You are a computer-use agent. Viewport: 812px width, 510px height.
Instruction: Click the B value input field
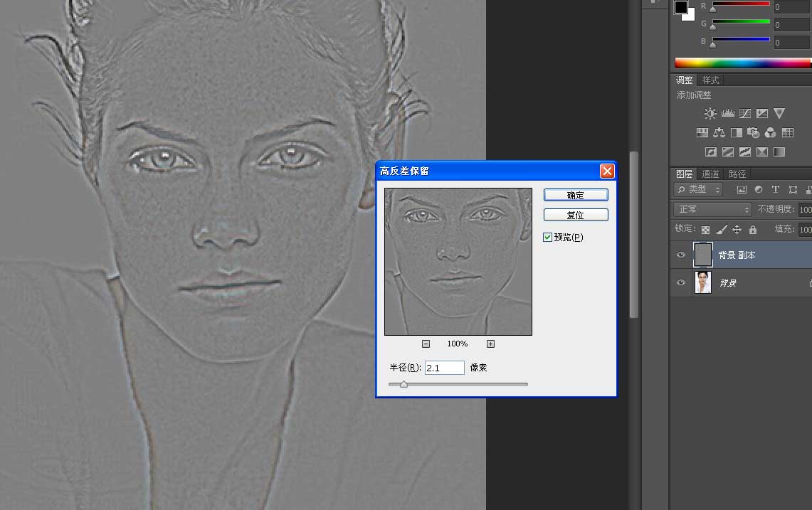click(792, 43)
